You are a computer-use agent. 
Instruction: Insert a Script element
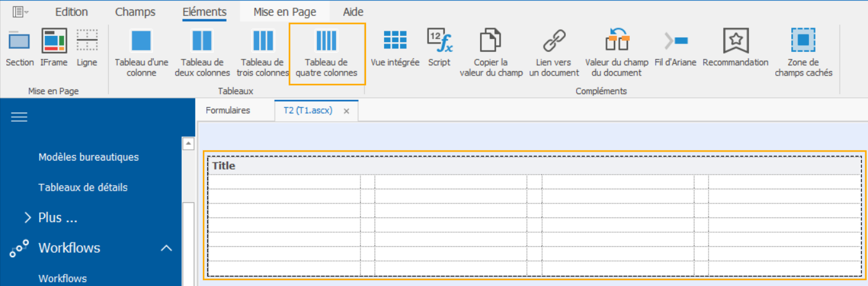(439, 48)
